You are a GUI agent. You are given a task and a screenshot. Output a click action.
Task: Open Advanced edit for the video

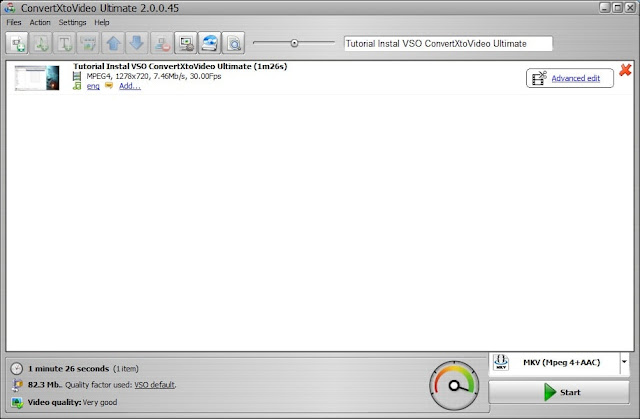coord(570,78)
